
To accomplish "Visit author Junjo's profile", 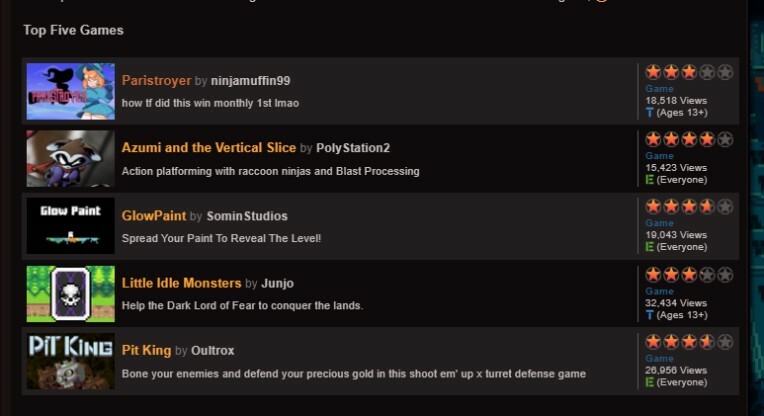I will click(x=277, y=283).
